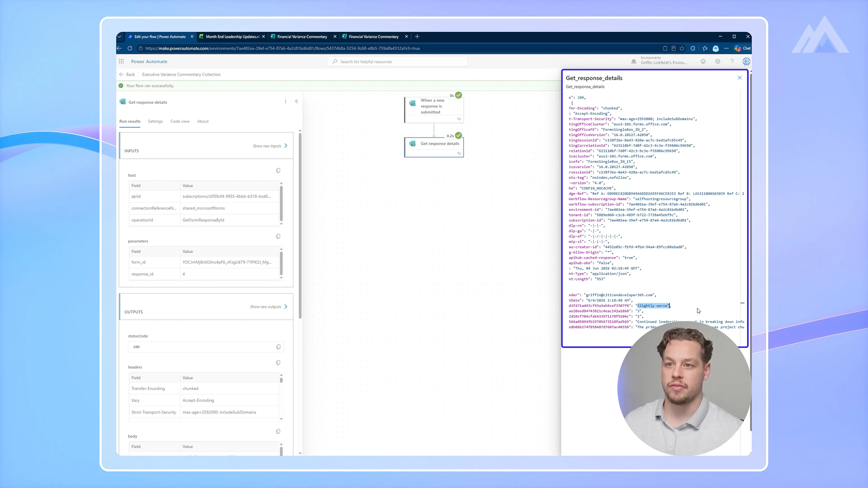Screen dimensions: 868x488
Task: Open the help question mark icon
Action: pyautogui.click(x=732, y=61)
